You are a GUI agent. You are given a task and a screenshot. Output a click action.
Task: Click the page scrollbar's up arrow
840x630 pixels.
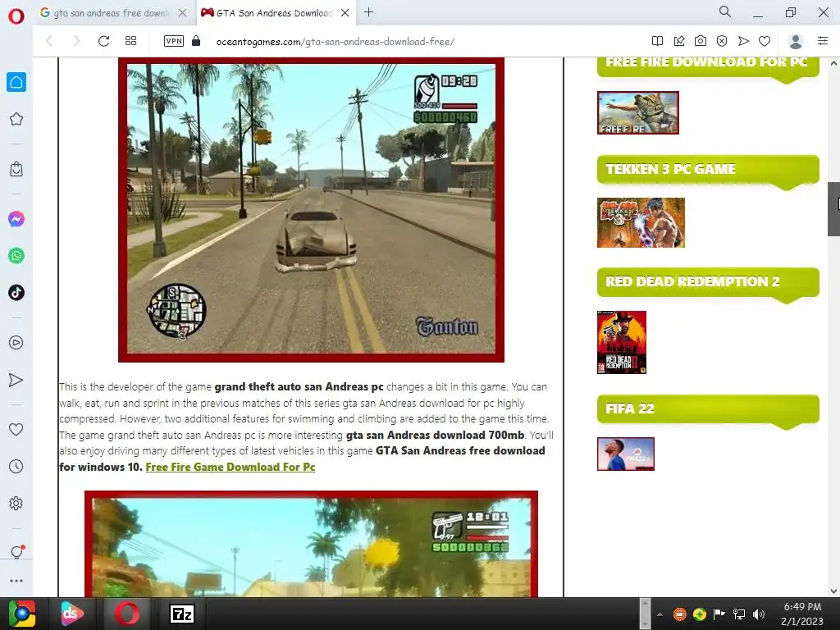pos(833,63)
